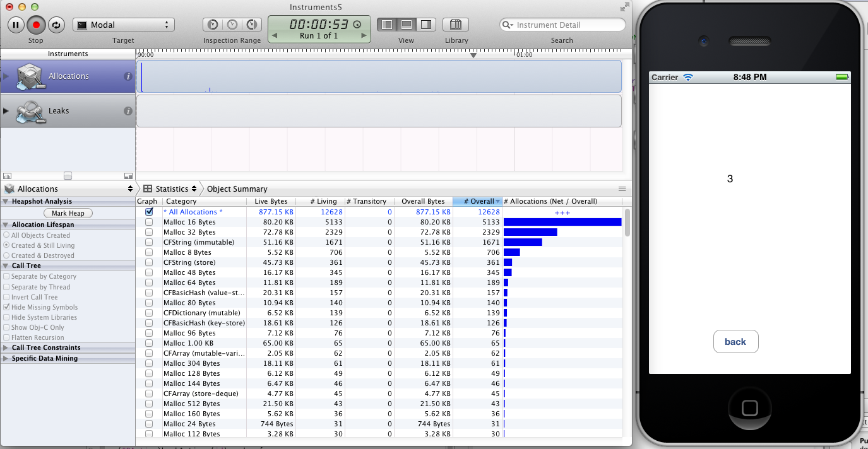
Task: Tap the back button in simulator
Action: [x=735, y=341]
